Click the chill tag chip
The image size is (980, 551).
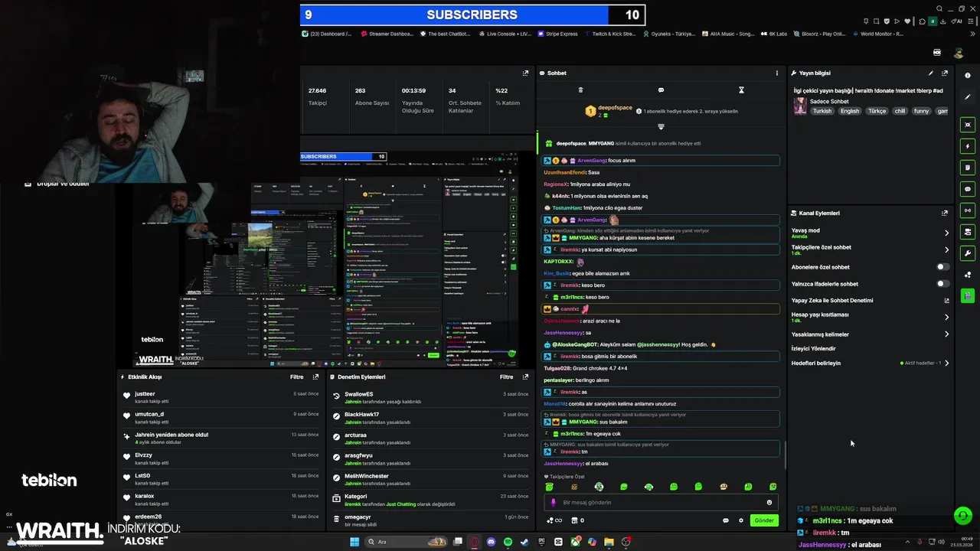900,111
